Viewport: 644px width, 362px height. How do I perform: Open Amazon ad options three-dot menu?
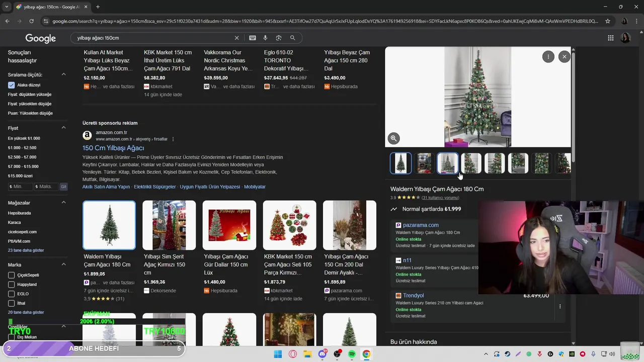pyautogui.click(x=173, y=139)
